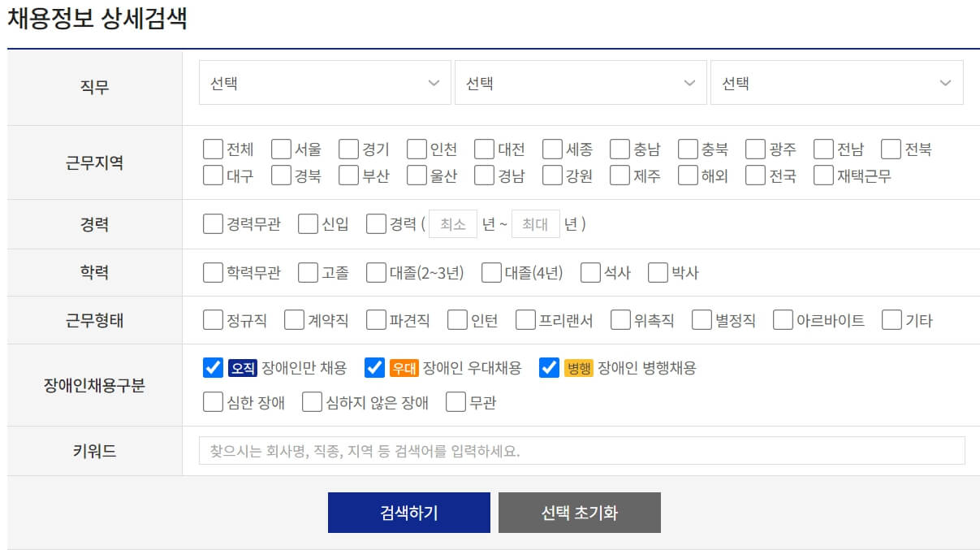Select 신입 under 경력
The image size is (980, 550).
coord(306,223)
